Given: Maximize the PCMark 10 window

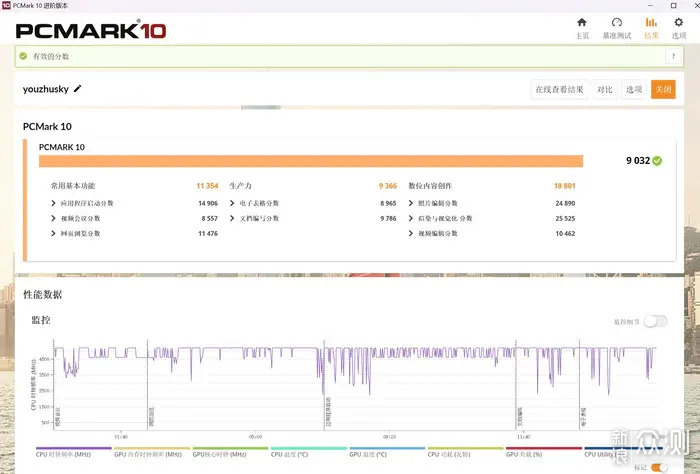Looking at the screenshot, I should tap(673, 5).
